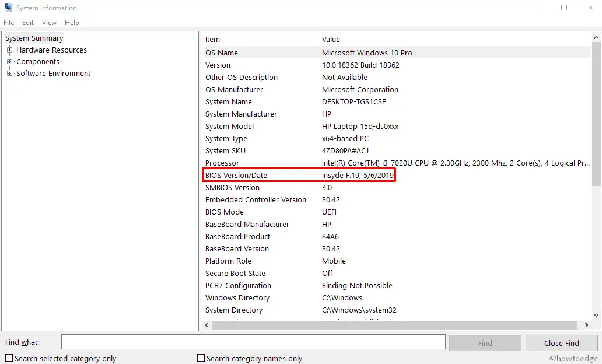Enable Search category names only checkbox

[201, 358]
